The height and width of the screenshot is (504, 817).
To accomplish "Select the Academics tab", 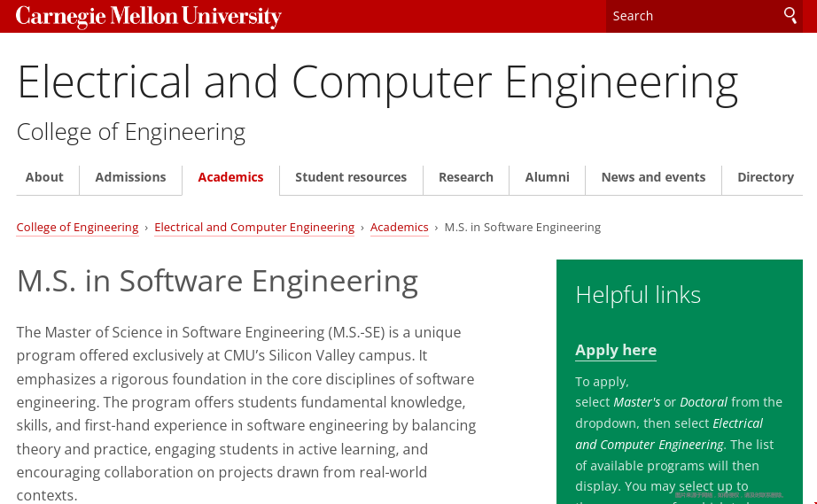I will click(x=230, y=177).
